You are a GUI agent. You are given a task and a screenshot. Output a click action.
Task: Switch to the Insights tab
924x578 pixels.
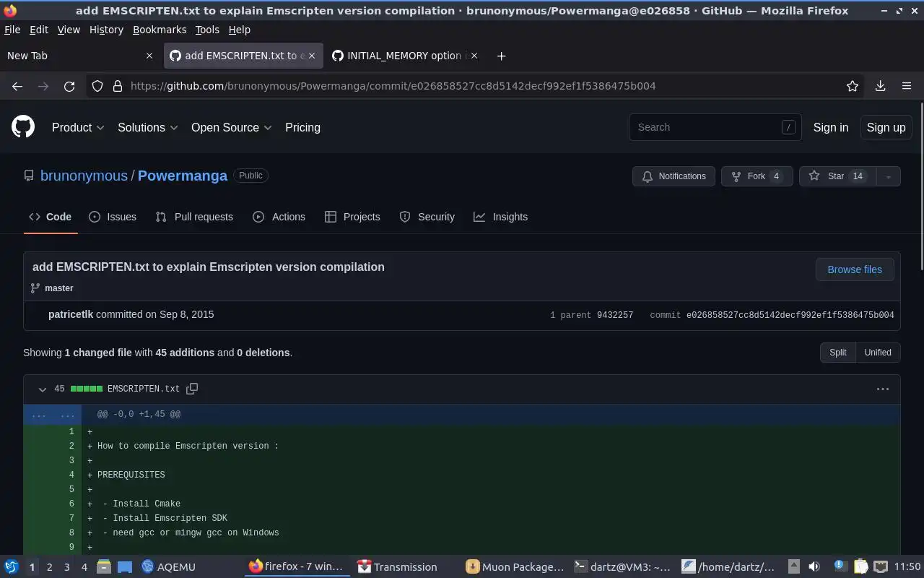(501, 217)
